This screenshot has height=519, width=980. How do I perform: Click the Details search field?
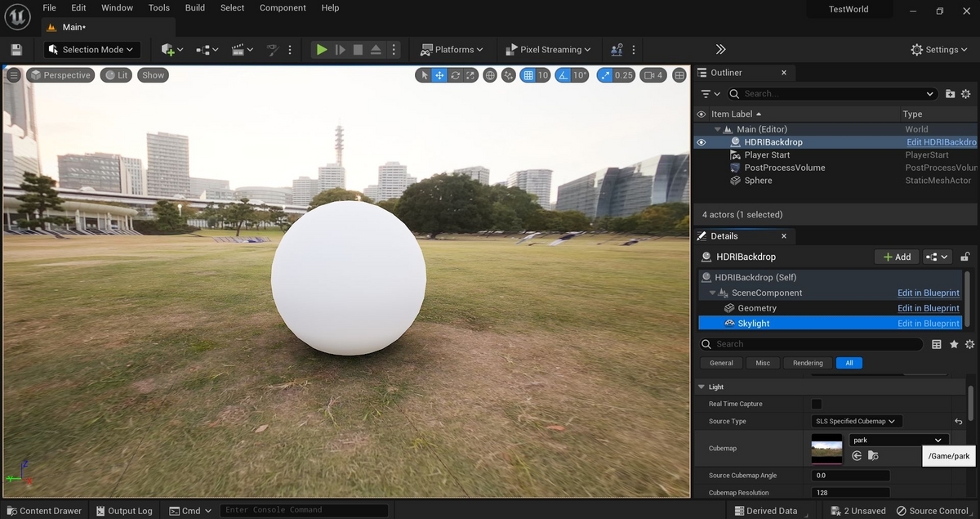(811, 344)
